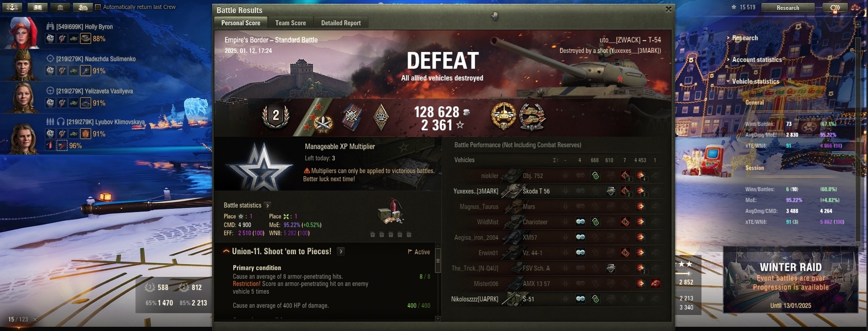Open the Winter Raid event banner

pyautogui.click(x=790, y=280)
